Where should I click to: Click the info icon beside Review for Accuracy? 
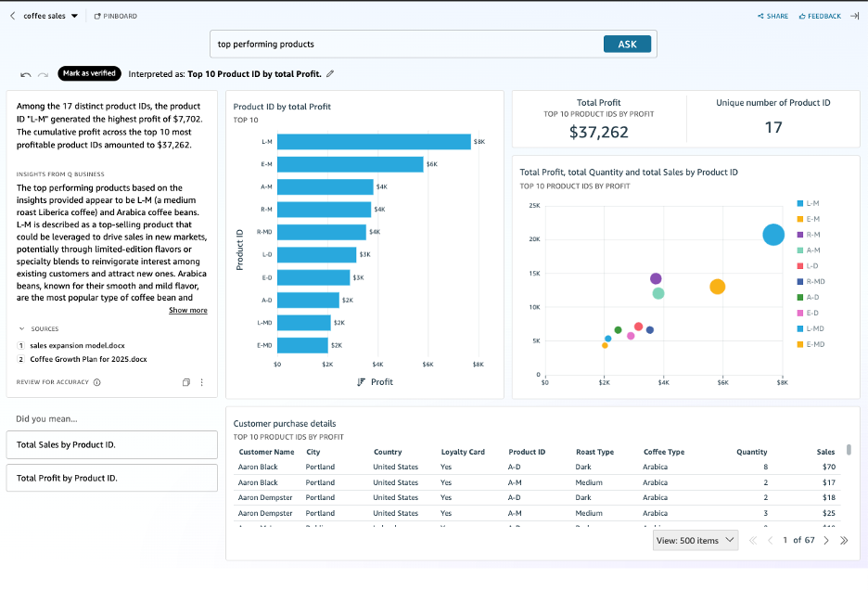pyautogui.click(x=96, y=382)
